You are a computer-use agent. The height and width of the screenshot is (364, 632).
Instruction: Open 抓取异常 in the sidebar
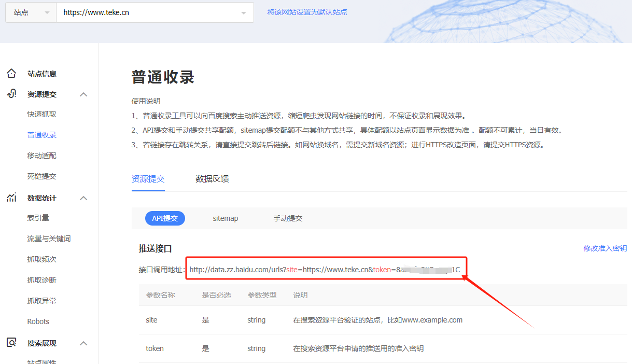point(42,301)
